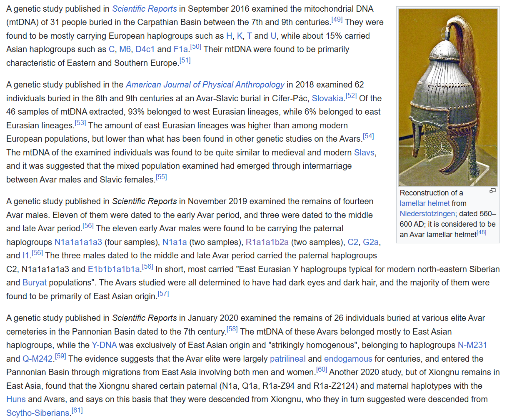The height and width of the screenshot is (420, 507).
Task: Open the endogamous link
Action: [348, 359]
